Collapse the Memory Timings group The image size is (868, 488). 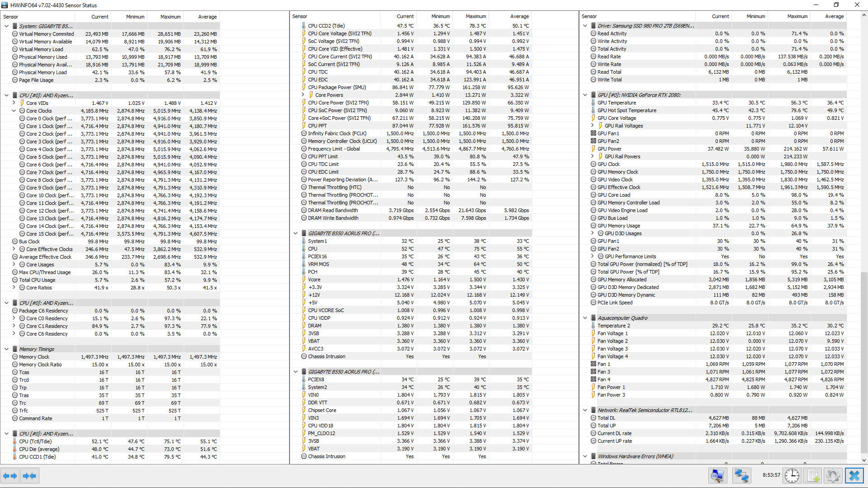point(6,349)
